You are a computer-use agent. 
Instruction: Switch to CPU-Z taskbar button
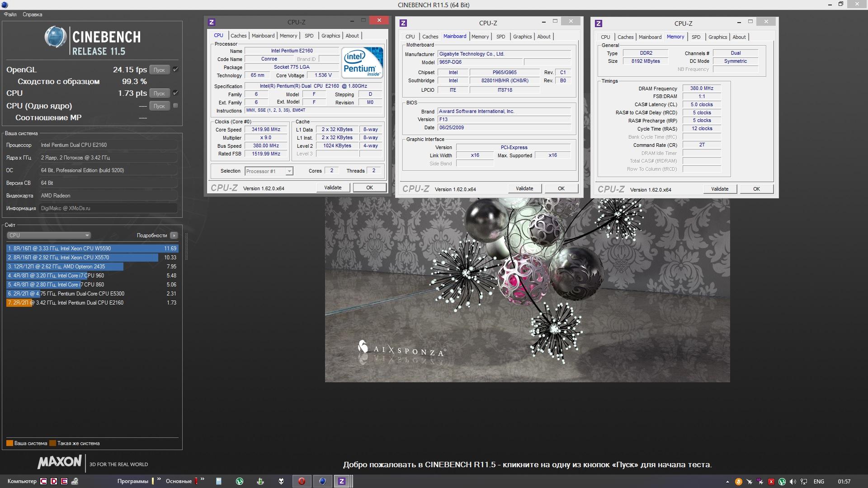(x=342, y=481)
